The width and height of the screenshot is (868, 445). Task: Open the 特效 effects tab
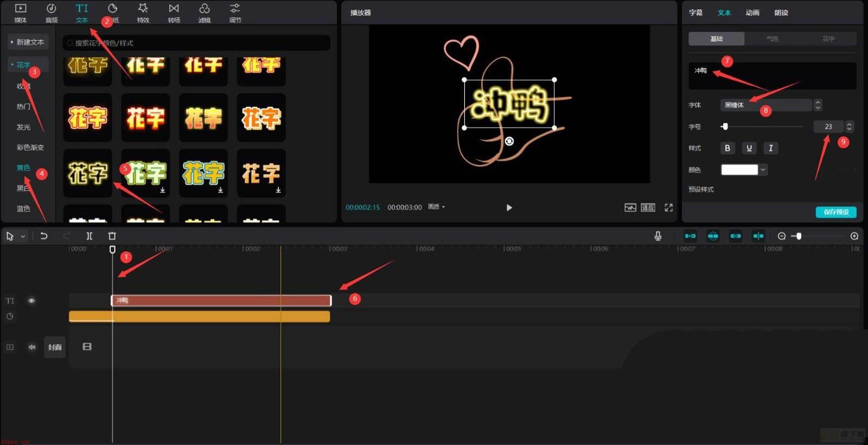pos(143,12)
